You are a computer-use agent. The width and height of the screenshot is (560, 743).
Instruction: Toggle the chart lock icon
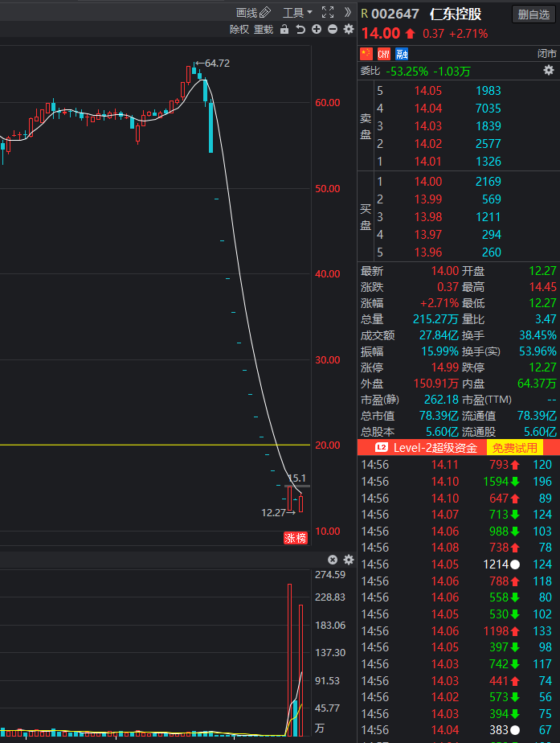tap(284, 30)
